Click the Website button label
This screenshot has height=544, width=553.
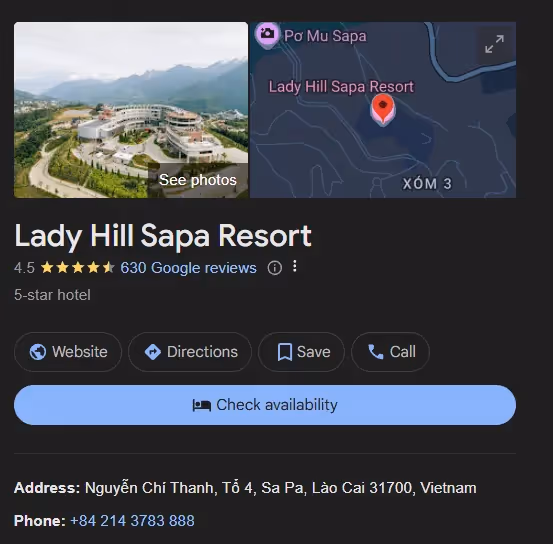coord(80,352)
